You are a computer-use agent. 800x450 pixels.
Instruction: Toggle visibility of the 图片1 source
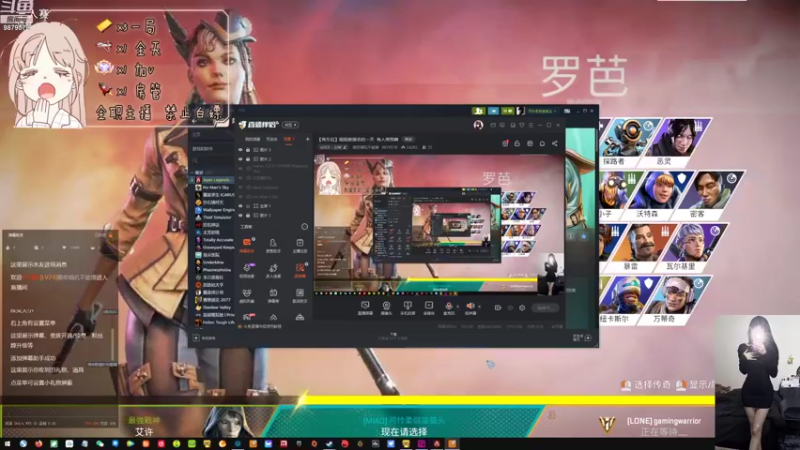pos(241,215)
